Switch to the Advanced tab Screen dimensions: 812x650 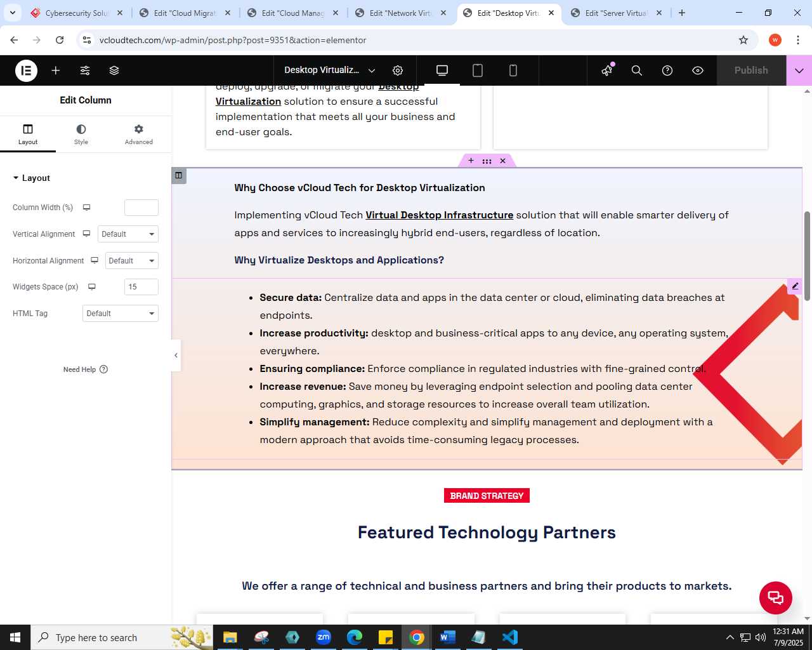tap(139, 135)
